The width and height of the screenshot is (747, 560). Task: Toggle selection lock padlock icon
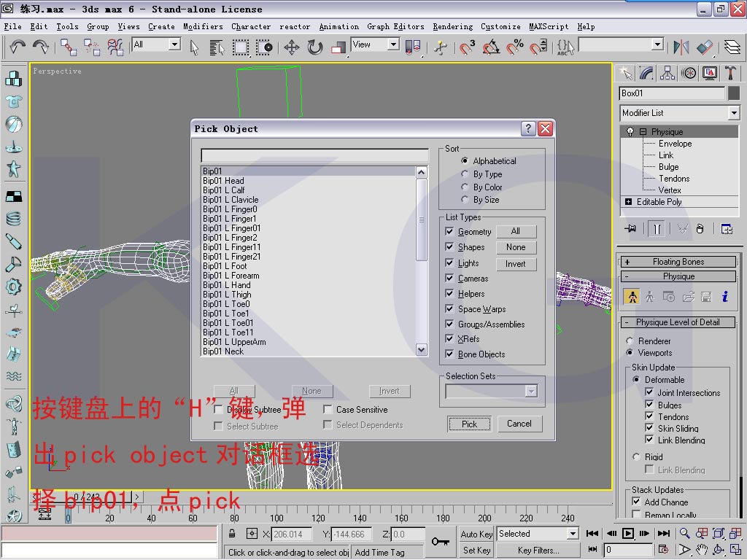[232, 533]
